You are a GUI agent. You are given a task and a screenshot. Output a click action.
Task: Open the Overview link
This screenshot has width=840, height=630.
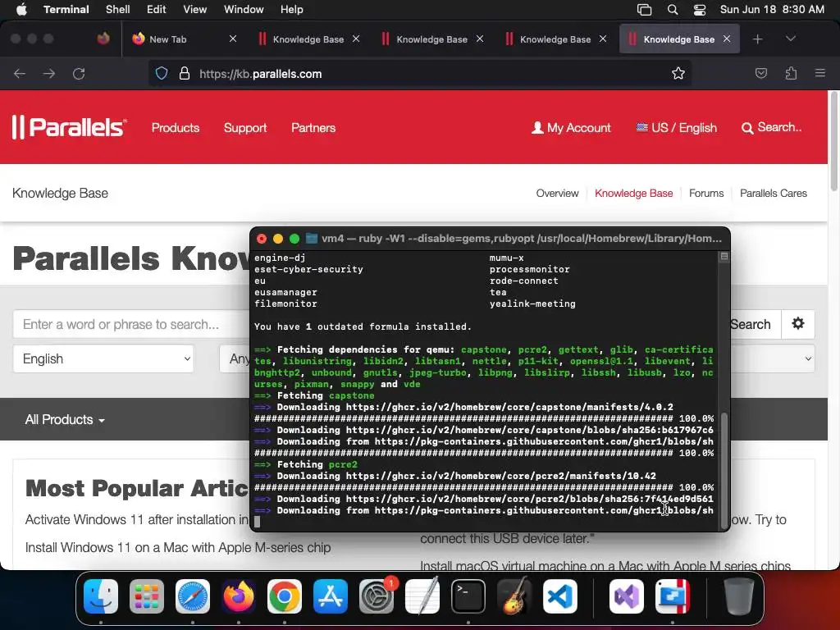[x=557, y=194]
